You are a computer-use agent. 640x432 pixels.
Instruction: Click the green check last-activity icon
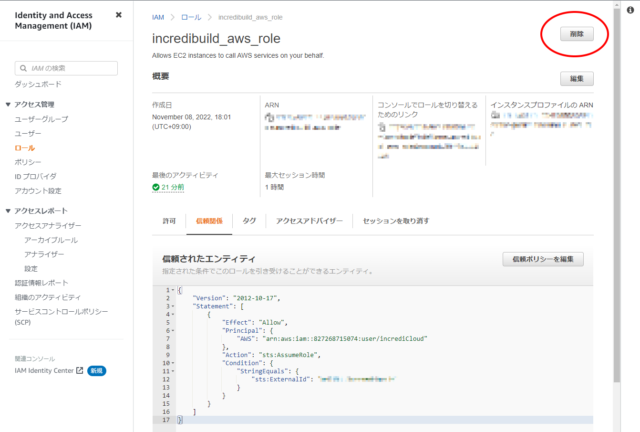156,187
